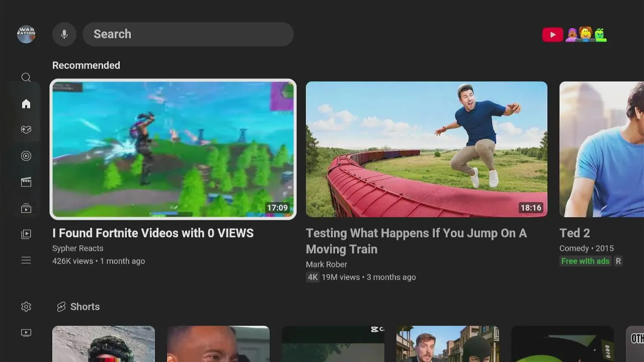Open Gaming section in sidebar
Screen dimensions: 644x362
26,130
